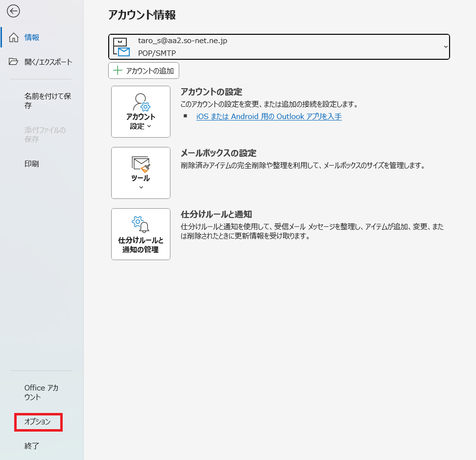Screen dimensions: 476x460
Task: Click the back arrow icon
Action: pos(13,11)
